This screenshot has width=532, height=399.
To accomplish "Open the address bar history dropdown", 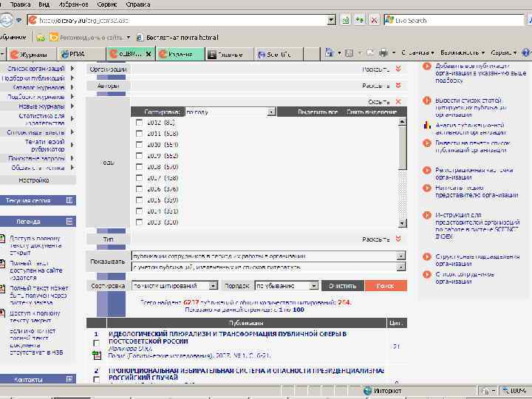I will tap(332, 21).
